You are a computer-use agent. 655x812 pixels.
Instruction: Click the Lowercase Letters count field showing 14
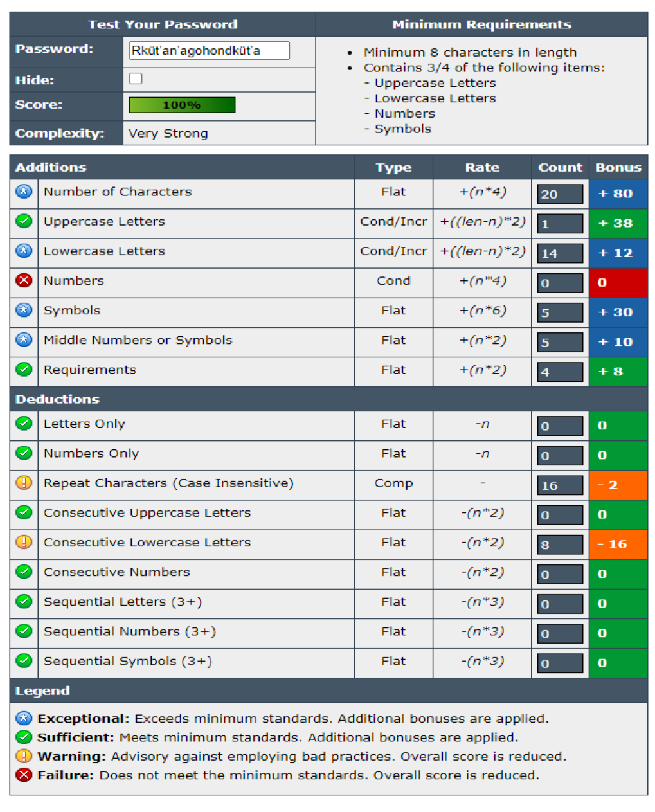pos(560,253)
